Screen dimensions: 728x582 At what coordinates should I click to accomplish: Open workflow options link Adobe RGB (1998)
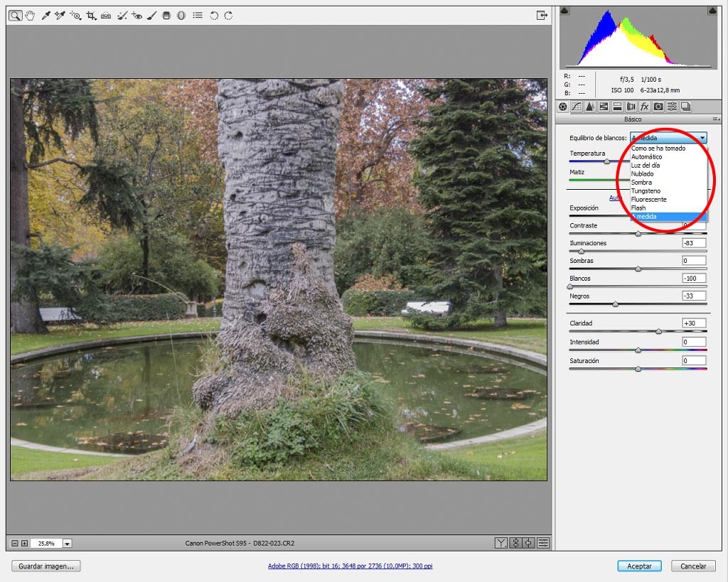tap(350, 566)
